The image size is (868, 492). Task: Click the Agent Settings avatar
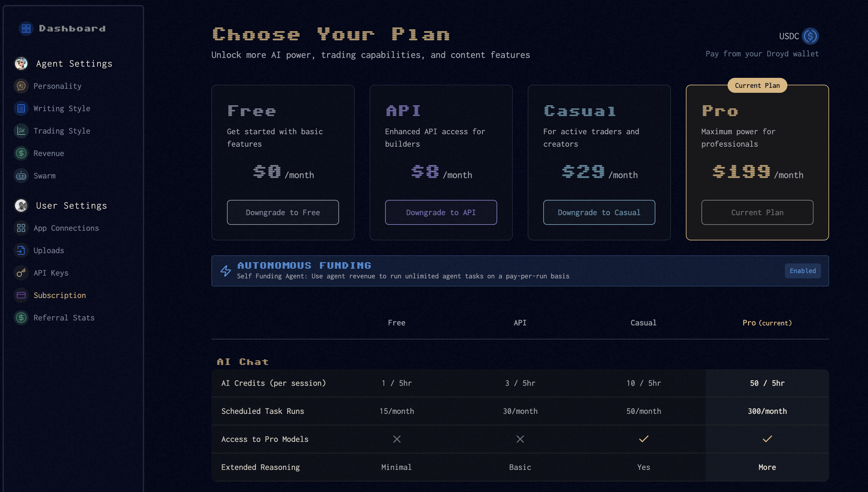coord(21,64)
